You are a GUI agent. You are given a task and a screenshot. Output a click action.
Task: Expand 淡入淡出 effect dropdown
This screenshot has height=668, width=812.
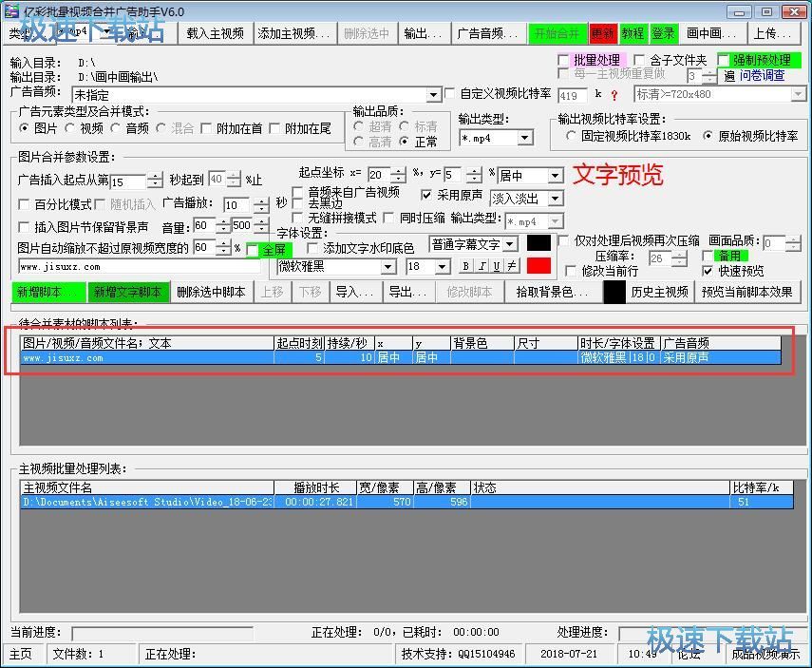pyautogui.click(x=556, y=199)
